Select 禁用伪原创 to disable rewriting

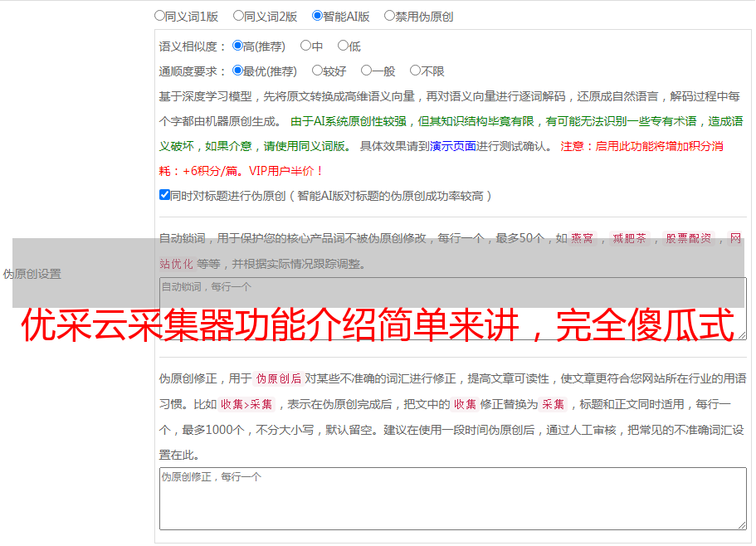coord(389,16)
